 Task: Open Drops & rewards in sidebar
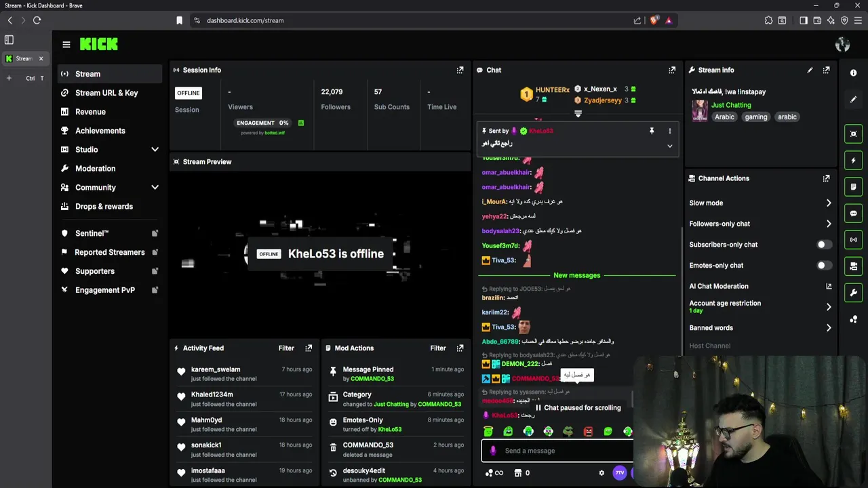click(x=109, y=207)
